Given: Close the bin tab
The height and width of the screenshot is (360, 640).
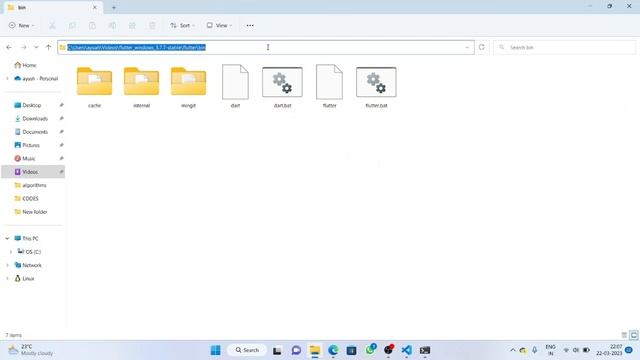Looking at the screenshot, I should 95,7.
